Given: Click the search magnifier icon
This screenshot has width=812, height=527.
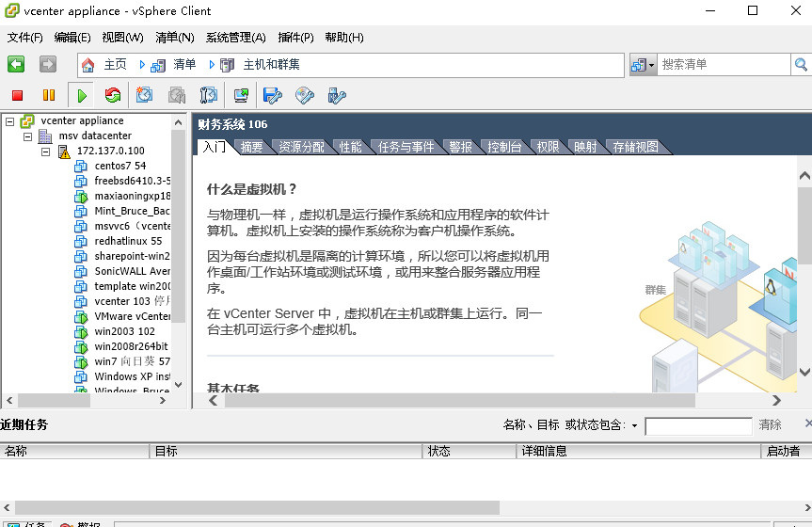Looking at the screenshot, I should pos(801,65).
